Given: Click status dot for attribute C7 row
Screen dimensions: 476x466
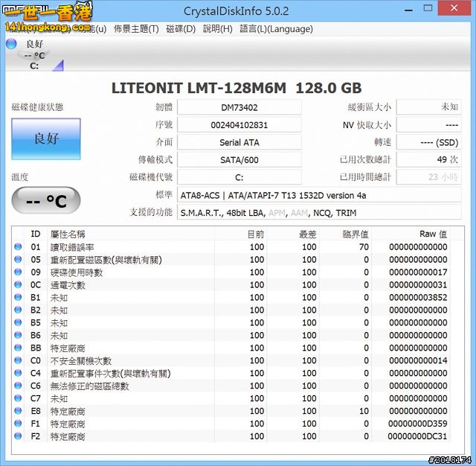Looking at the screenshot, I should pyautogui.click(x=18, y=398).
